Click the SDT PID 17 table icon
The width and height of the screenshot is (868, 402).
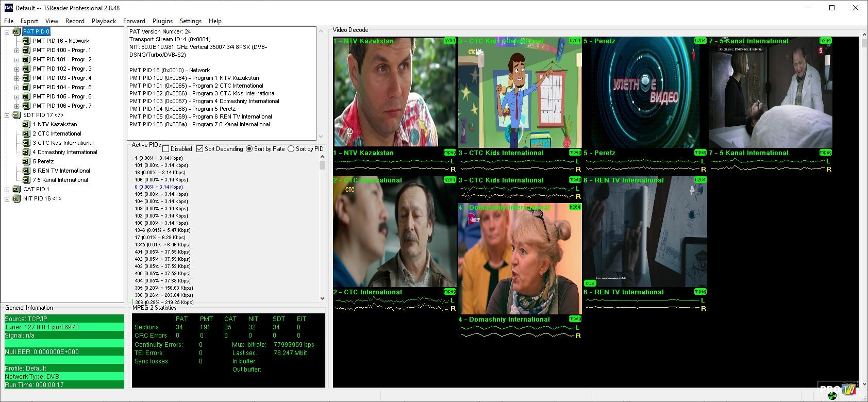[16, 115]
